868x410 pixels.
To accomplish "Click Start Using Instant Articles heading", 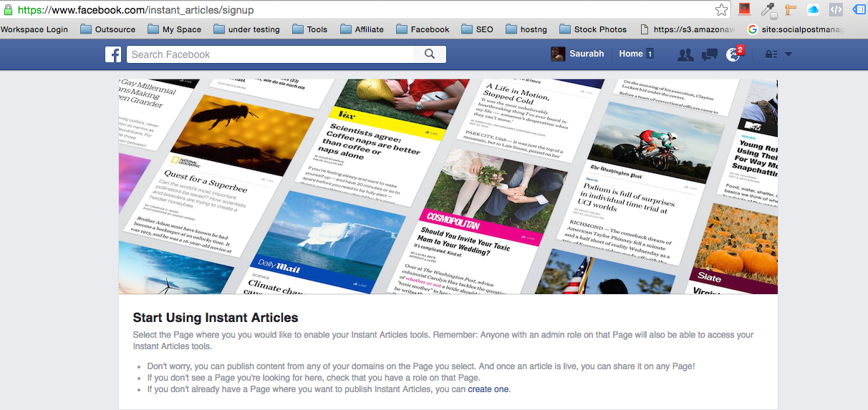I will pos(216,318).
